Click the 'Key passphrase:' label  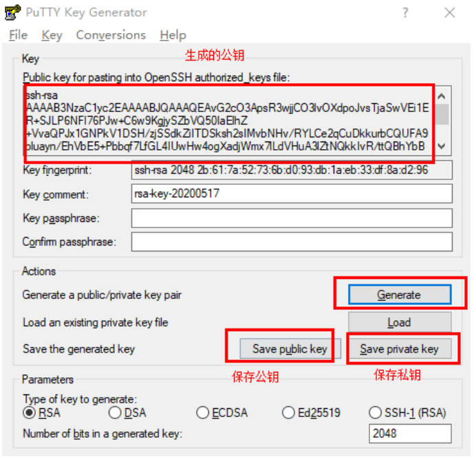[x=61, y=219]
